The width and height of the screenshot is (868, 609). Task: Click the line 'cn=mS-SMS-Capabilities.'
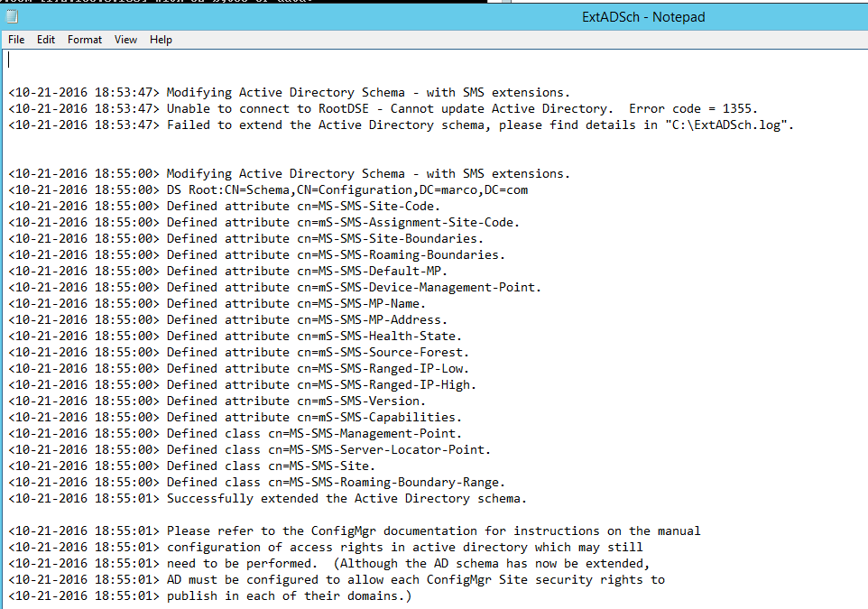(235, 418)
